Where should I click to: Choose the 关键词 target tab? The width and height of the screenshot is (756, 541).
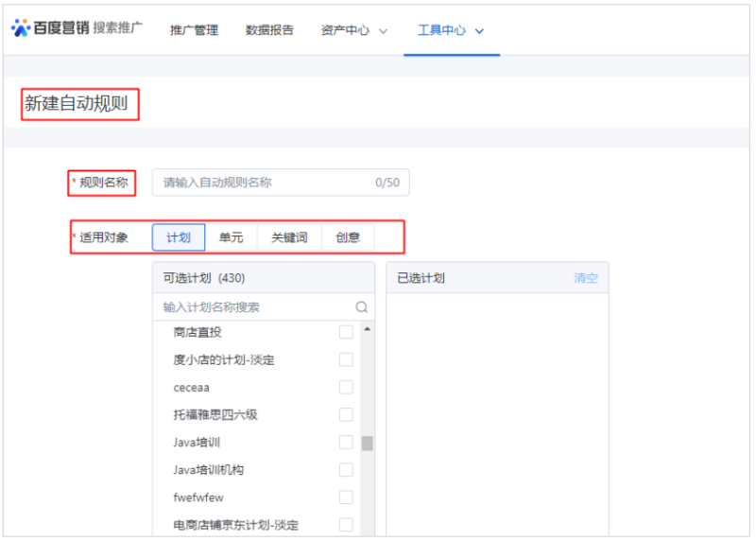tap(289, 237)
